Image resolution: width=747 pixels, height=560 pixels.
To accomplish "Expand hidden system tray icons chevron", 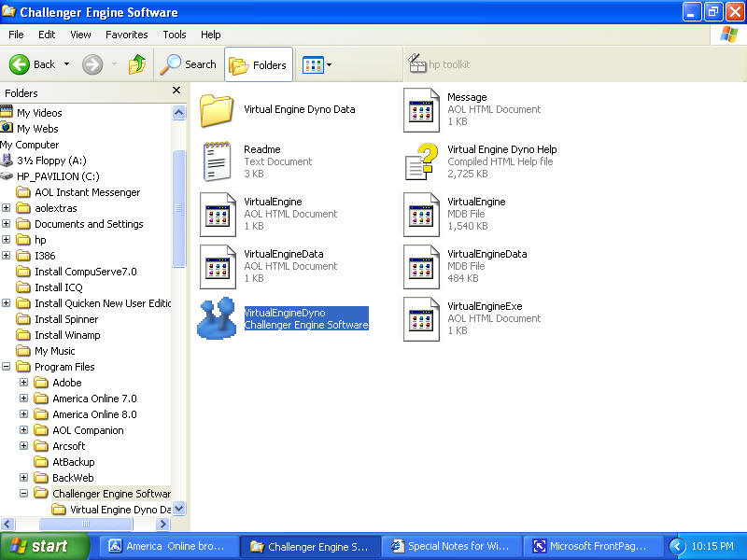I will point(677,547).
